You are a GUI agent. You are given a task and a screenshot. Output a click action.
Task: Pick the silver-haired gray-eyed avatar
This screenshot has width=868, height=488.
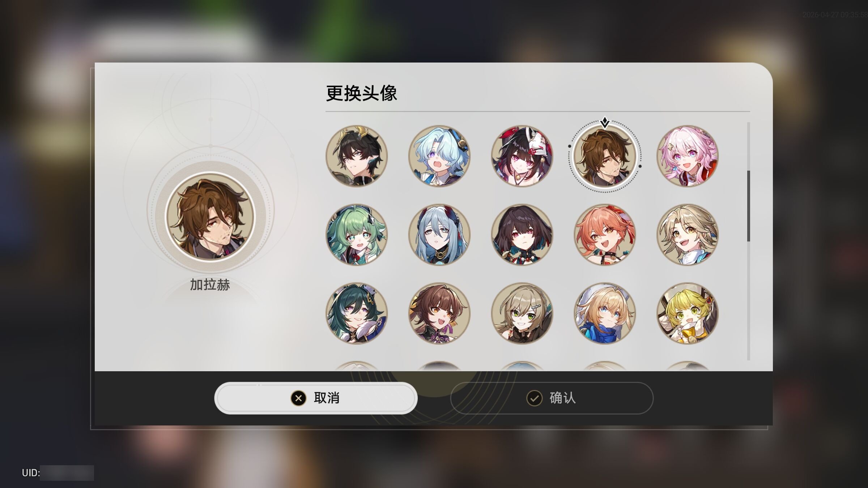pos(439,235)
